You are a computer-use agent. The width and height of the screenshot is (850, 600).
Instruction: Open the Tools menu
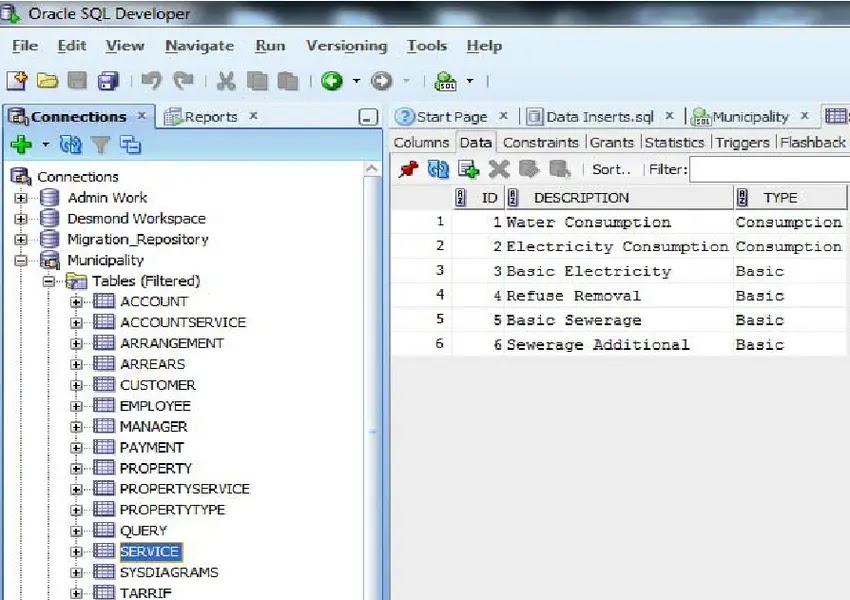[x=427, y=46]
